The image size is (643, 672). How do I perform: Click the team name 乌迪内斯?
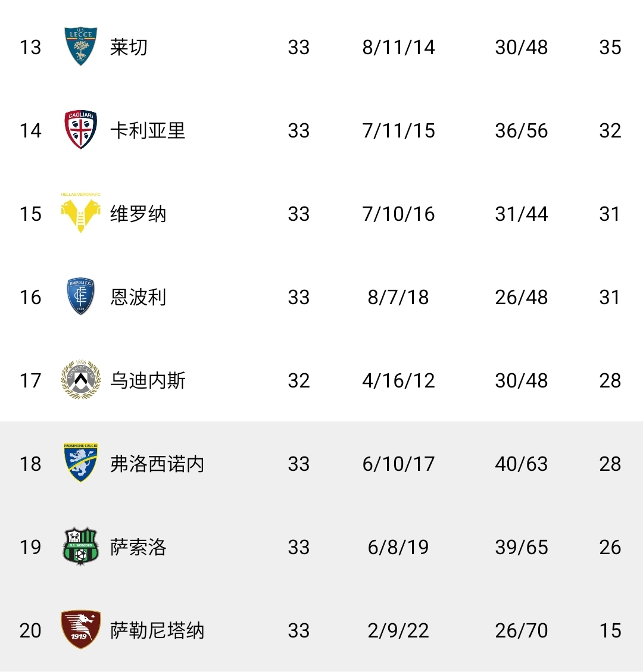click(148, 380)
